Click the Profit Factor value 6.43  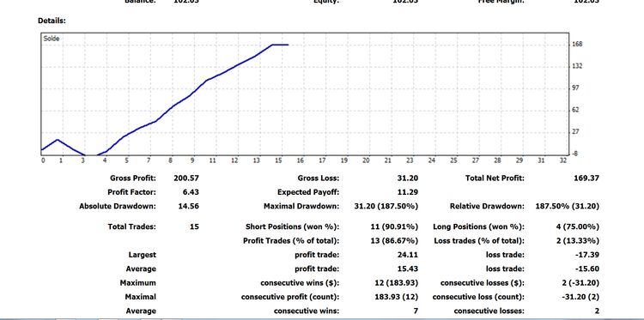191,192
